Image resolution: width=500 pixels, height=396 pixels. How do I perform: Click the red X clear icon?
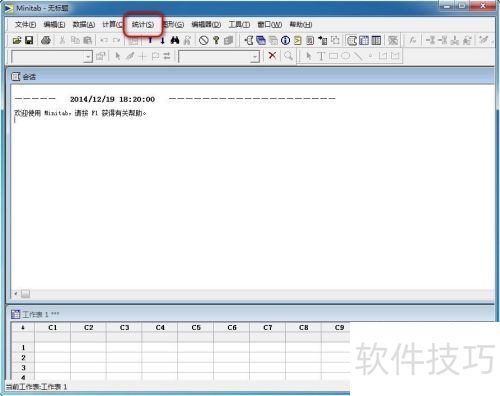[272, 55]
